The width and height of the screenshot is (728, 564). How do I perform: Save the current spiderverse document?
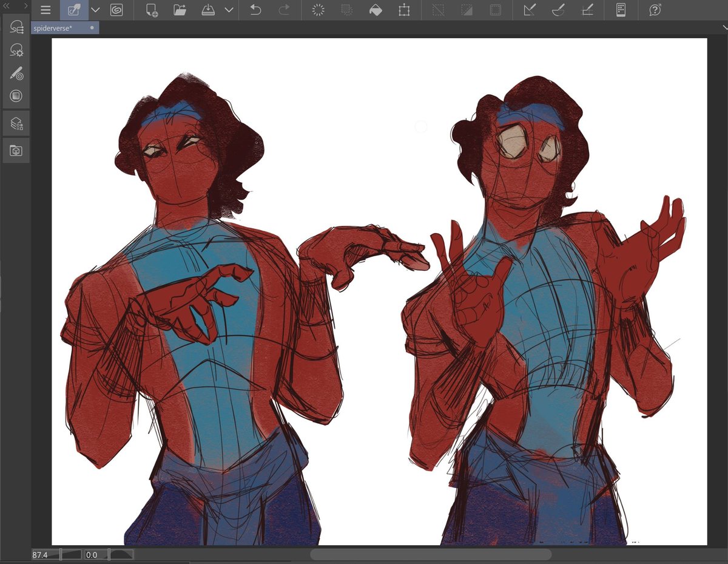click(208, 10)
